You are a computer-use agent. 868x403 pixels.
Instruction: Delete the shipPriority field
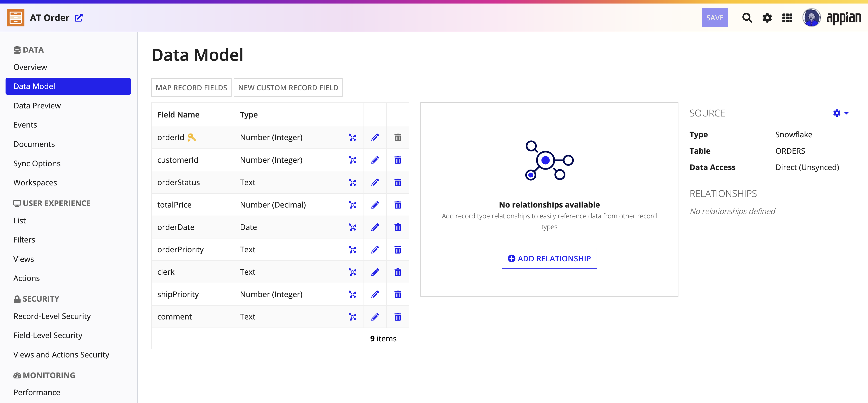coord(397,294)
